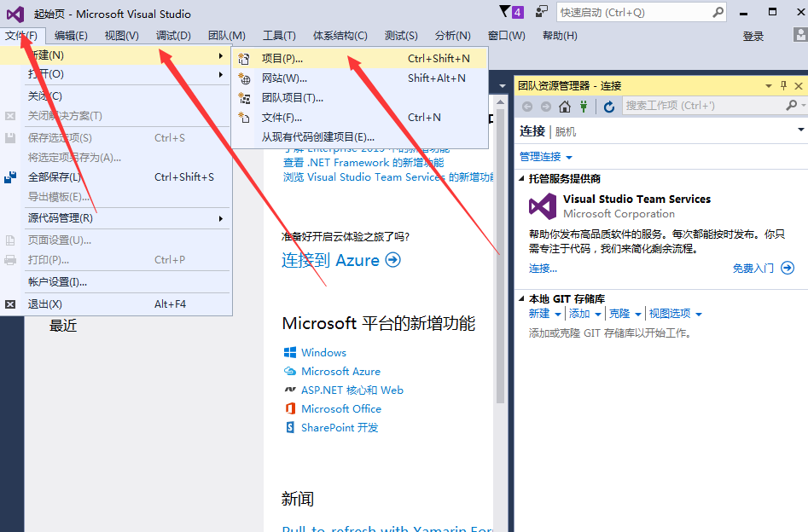Close the Team Explorer panel
This screenshot has width=808, height=532.
(x=799, y=86)
